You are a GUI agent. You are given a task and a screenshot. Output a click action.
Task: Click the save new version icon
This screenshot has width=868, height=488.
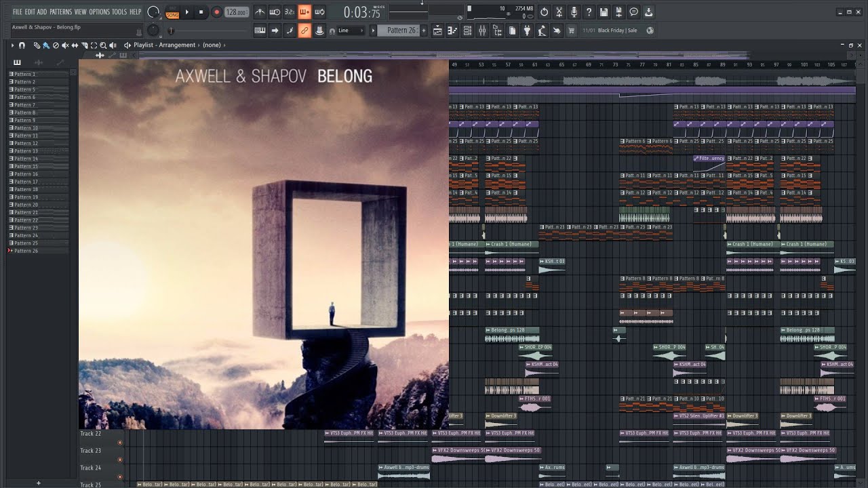[x=618, y=12]
